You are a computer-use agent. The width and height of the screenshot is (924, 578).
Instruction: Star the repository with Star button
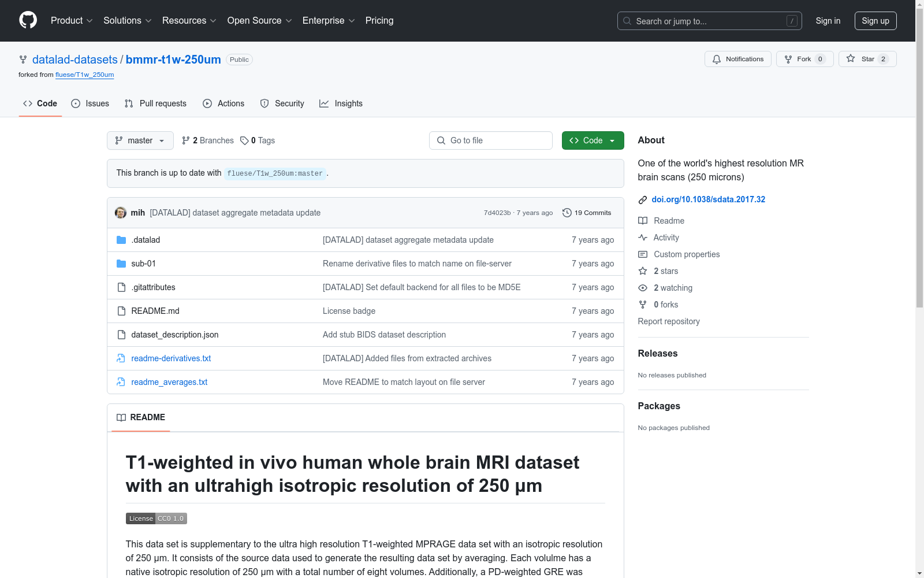click(867, 59)
